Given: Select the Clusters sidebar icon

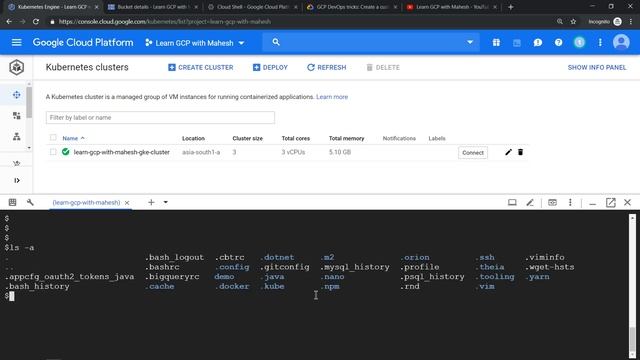Looking at the screenshot, I should point(16,95).
